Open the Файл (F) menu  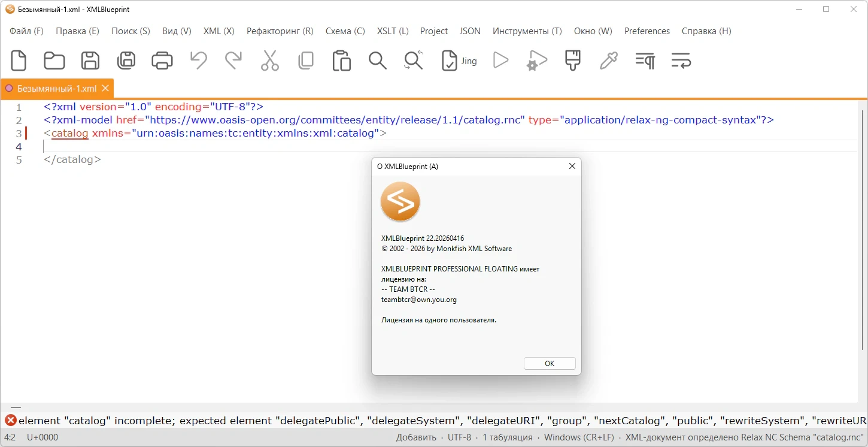[27, 31]
